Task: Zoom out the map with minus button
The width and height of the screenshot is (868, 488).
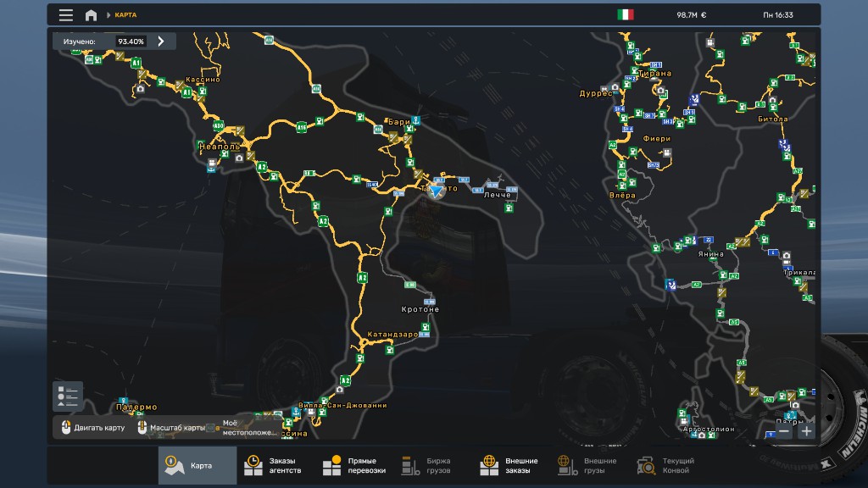Action: pos(784,431)
